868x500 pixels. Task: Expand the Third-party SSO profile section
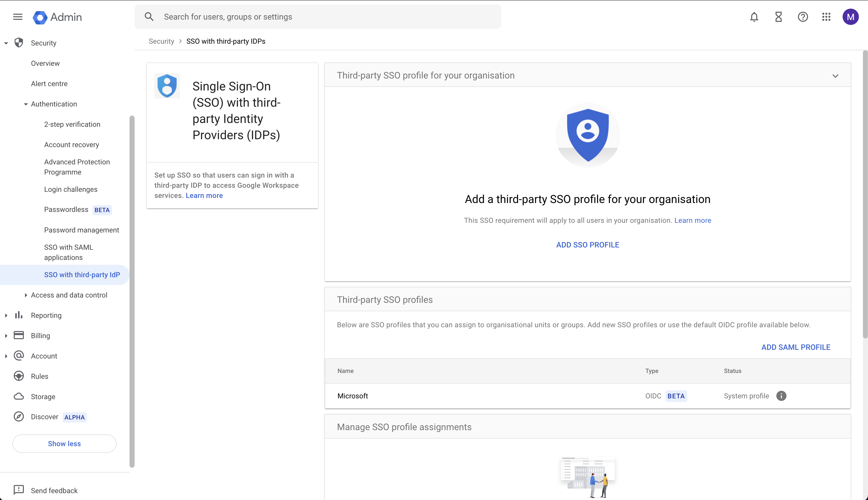coord(835,75)
